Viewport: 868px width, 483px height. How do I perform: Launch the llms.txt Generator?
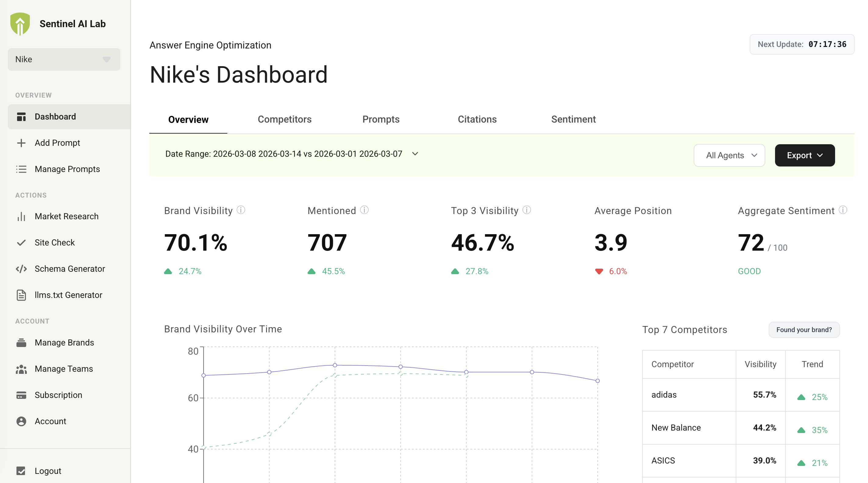[68, 295]
